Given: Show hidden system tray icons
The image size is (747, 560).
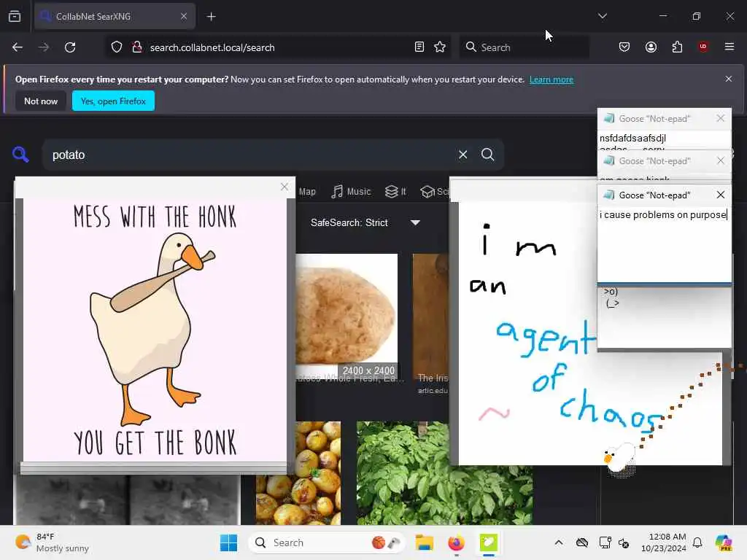Looking at the screenshot, I should click(x=559, y=542).
